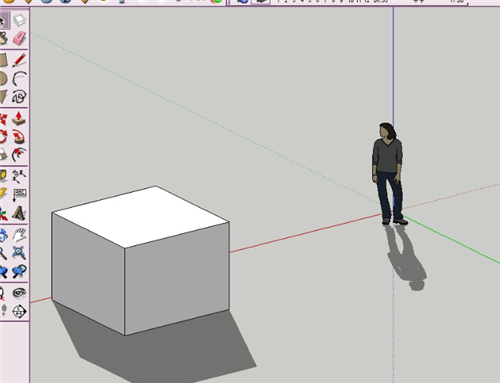Select the Rotate tool
Image resolution: width=500 pixels, height=383 pixels.
(3, 137)
